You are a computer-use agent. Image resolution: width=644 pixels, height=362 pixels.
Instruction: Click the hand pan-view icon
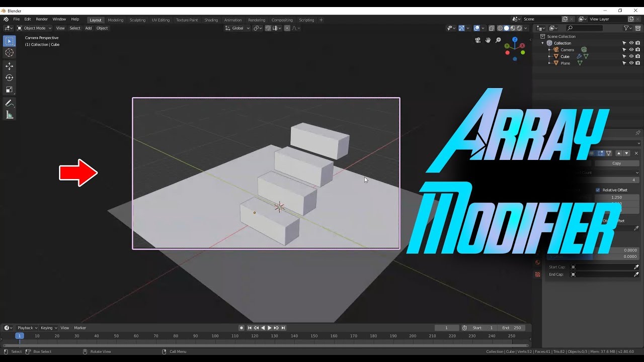point(488,40)
